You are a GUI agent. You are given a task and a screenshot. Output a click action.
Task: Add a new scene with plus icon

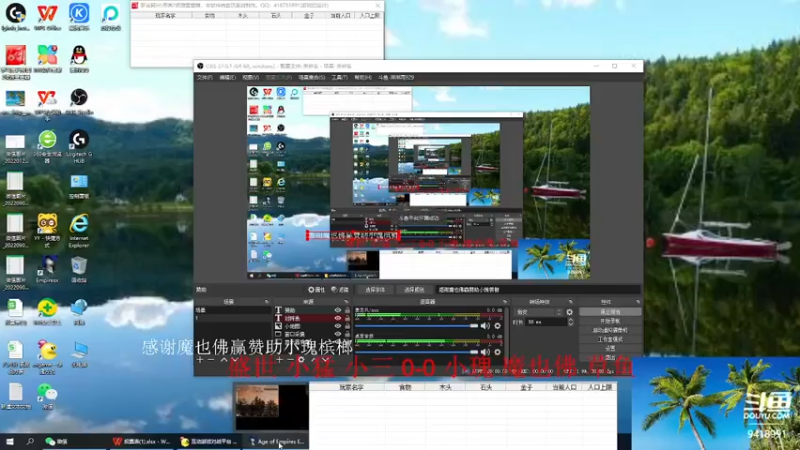[x=199, y=360]
